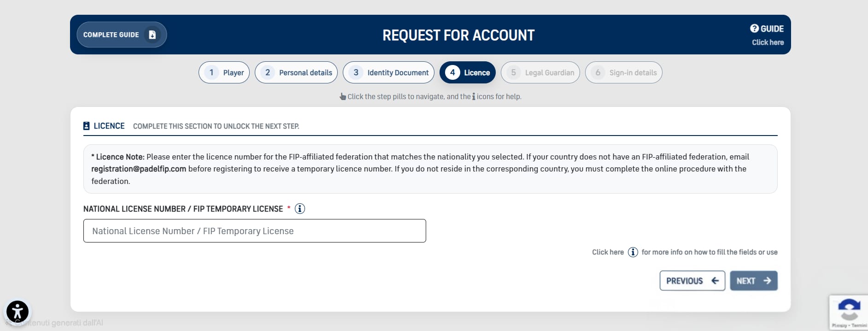
Task: Focus the National License Number input field
Action: pyautogui.click(x=254, y=231)
